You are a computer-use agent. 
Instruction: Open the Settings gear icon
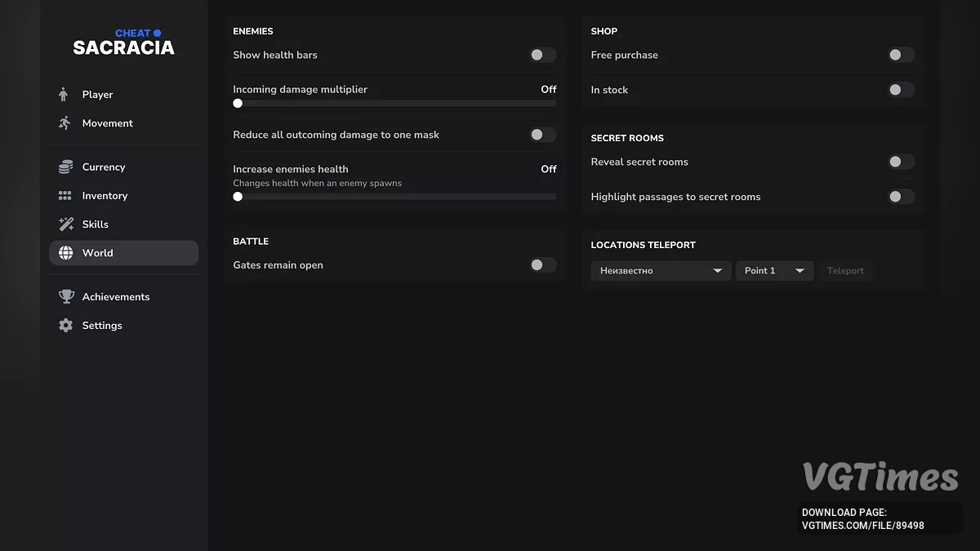(64, 325)
